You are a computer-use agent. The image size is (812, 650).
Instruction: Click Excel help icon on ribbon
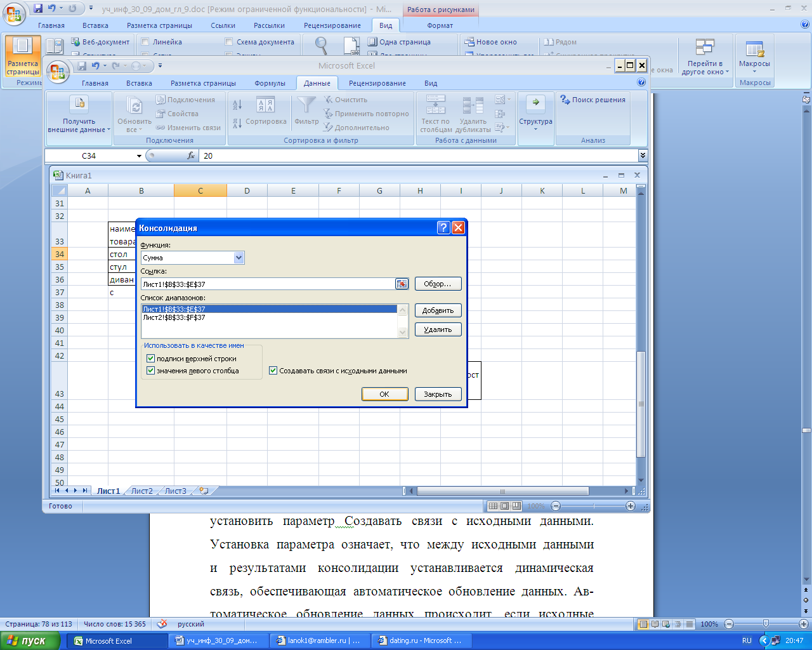pyautogui.click(x=641, y=83)
